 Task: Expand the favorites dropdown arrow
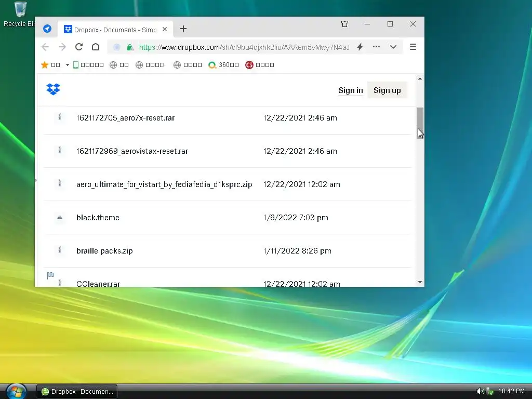pyautogui.click(x=67, y=65)
